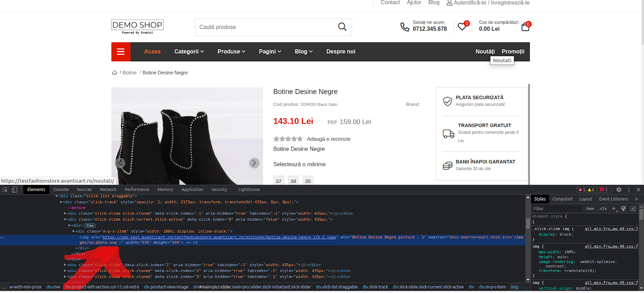Open Autentifică-te / Inregistrează-te link
644x293 pixels.
pyautogui.click(x=491, y=3)
